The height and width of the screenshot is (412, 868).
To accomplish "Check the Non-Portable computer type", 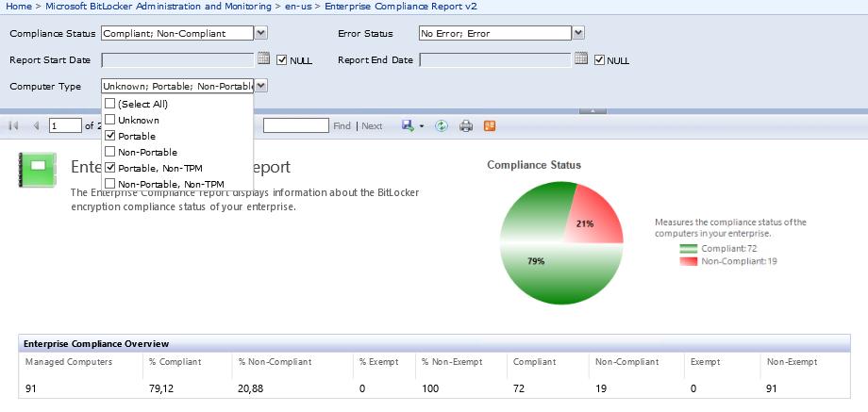I will 110,152.
